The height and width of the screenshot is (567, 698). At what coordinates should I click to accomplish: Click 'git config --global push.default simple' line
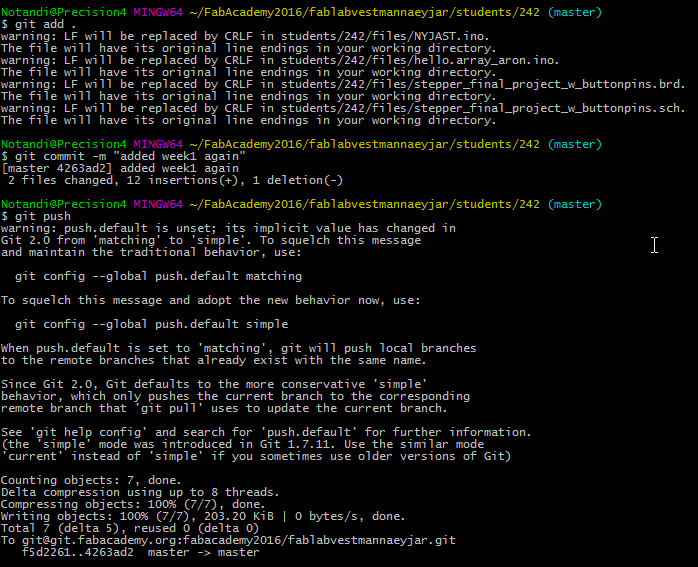tap(151, 324)
